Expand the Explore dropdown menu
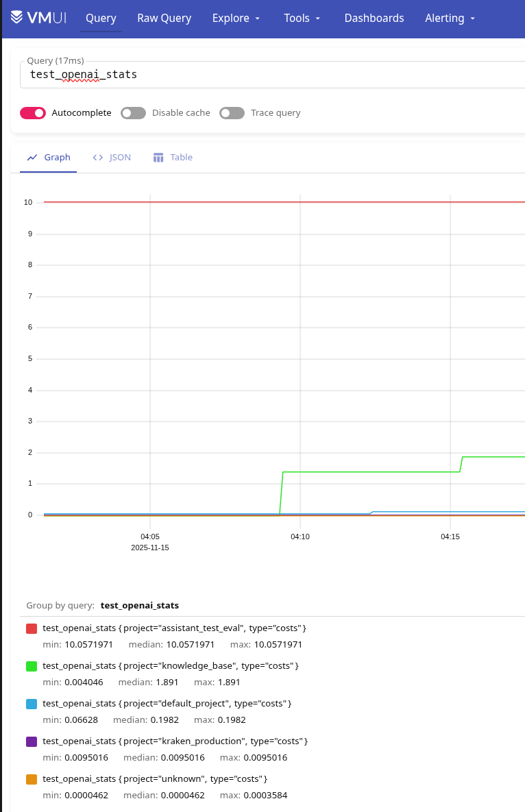The width and height of the screenshot is (525, 812). point(236,19)
